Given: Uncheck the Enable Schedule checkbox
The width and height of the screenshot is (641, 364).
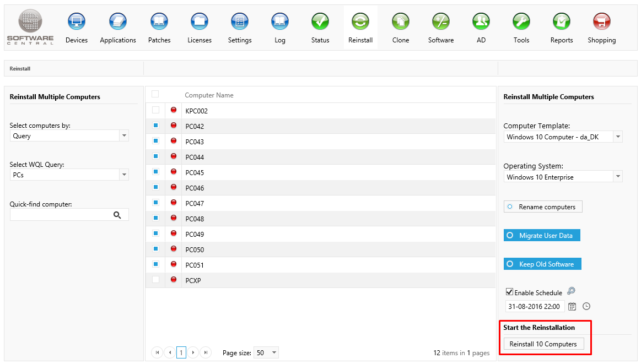Looking at the screenshot, I should [509, 292].
